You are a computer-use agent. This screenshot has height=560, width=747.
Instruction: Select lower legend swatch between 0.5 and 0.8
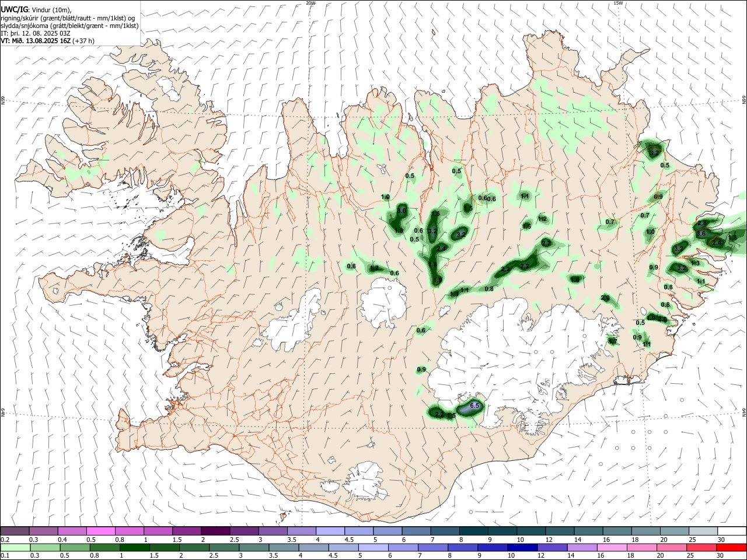(75, 548)
